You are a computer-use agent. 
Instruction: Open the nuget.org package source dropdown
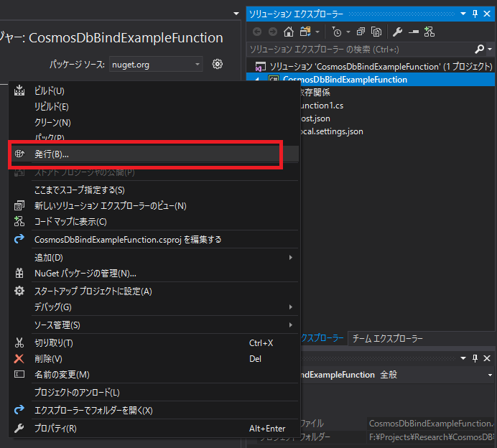pyautogui.click(x=198, y=65)
